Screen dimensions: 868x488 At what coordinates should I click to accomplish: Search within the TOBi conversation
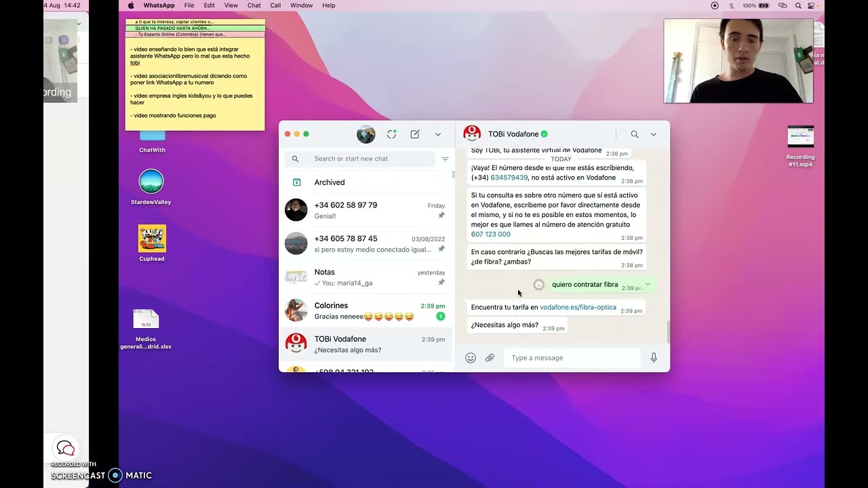635,134
